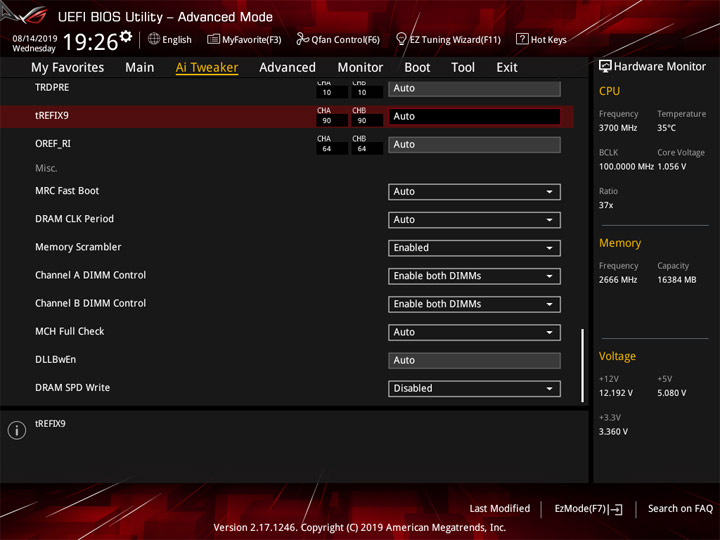Expand the MRC Fast Boot dropdown
Image resolution: width=720 pixels, height=540 pixels.
[474, 191]
